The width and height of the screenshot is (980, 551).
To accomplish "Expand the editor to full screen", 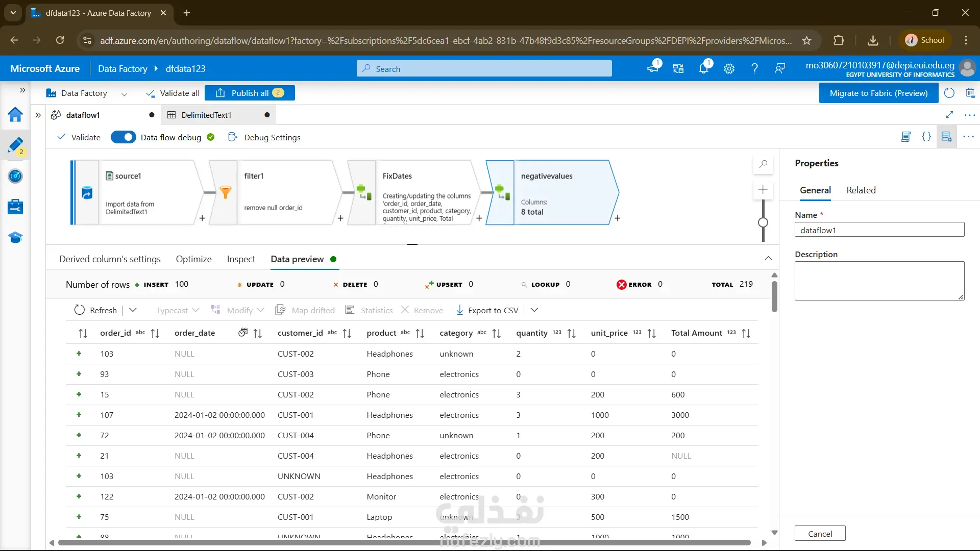I will pos(949,115).
